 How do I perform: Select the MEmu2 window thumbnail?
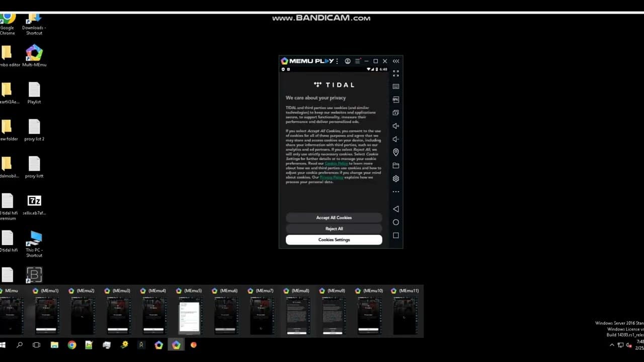pyautogui.click(x=82, y=315)
